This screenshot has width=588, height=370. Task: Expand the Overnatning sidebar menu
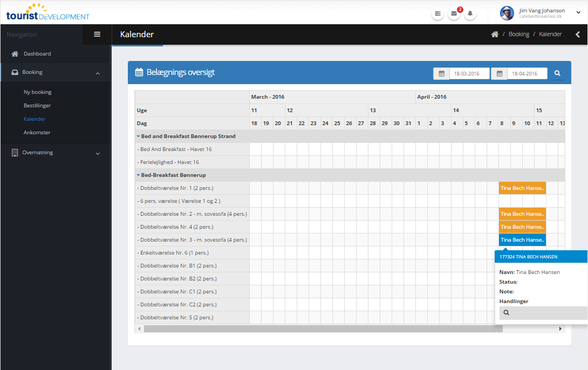[98, 153]
